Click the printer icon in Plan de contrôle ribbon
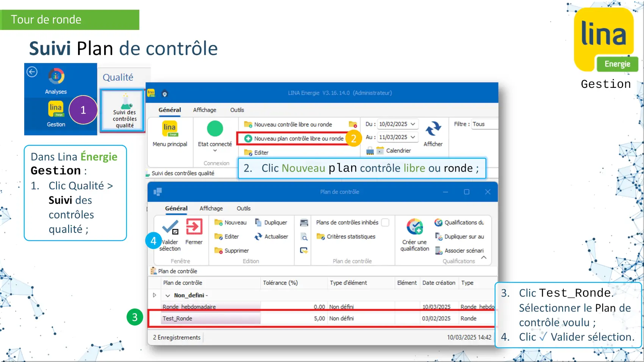Image resolution: width=644 pixels, height=362 pixels. (x=304, y=223)
